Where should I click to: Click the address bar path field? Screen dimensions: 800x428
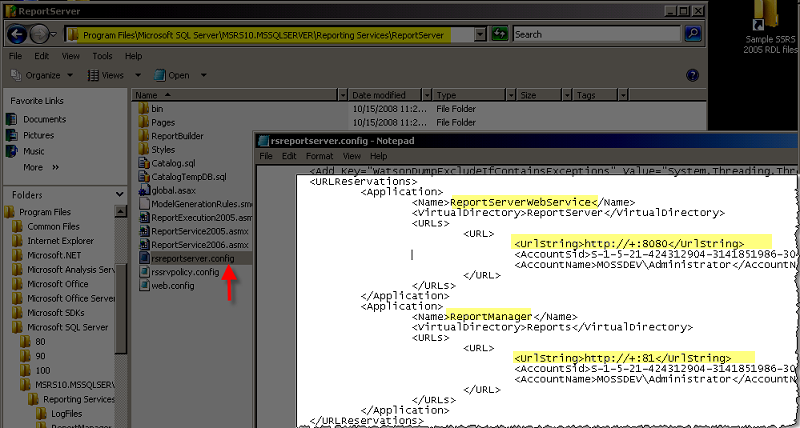click(269, 35)
